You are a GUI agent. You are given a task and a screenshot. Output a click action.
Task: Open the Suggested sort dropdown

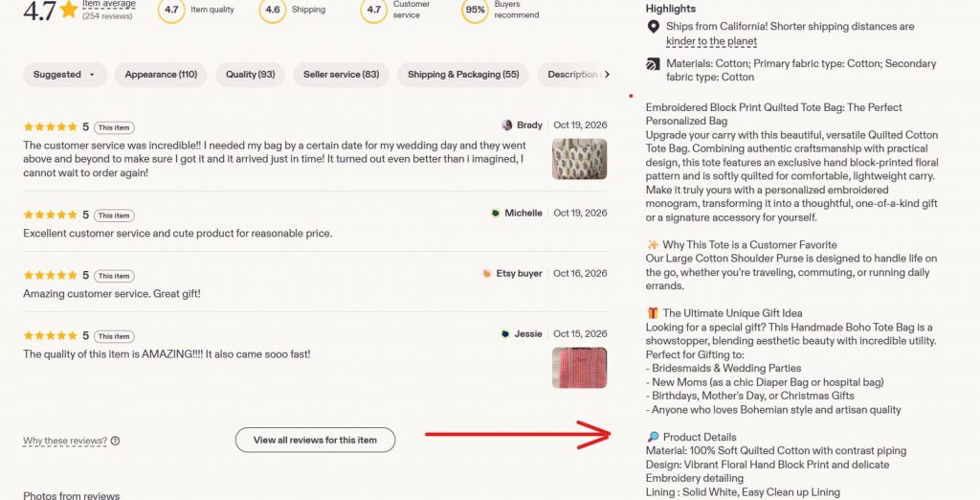[65, 75]
